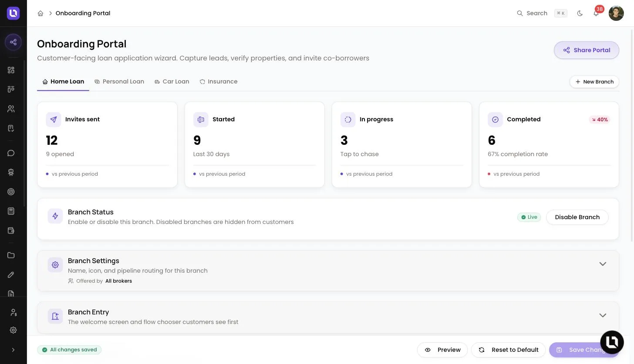
Task: Open the dashboard grid icon in sidebar
Action: pos(11,70)
